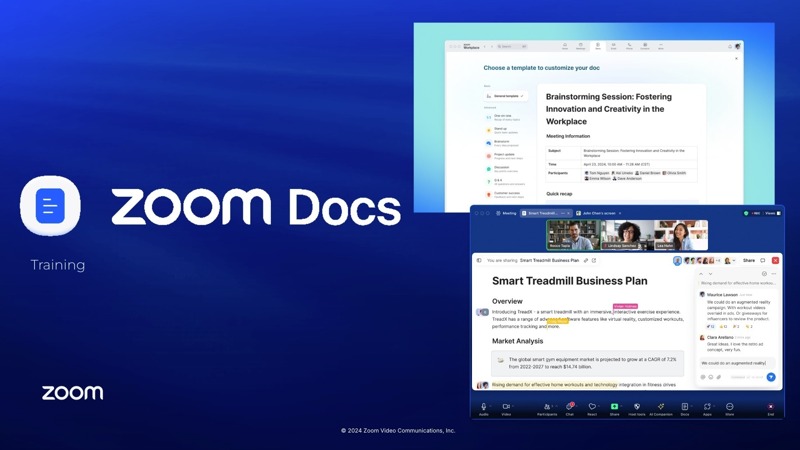Screen dimensions: 800x450
Task: Close the template chooser with X
Action: coord(736,59)
